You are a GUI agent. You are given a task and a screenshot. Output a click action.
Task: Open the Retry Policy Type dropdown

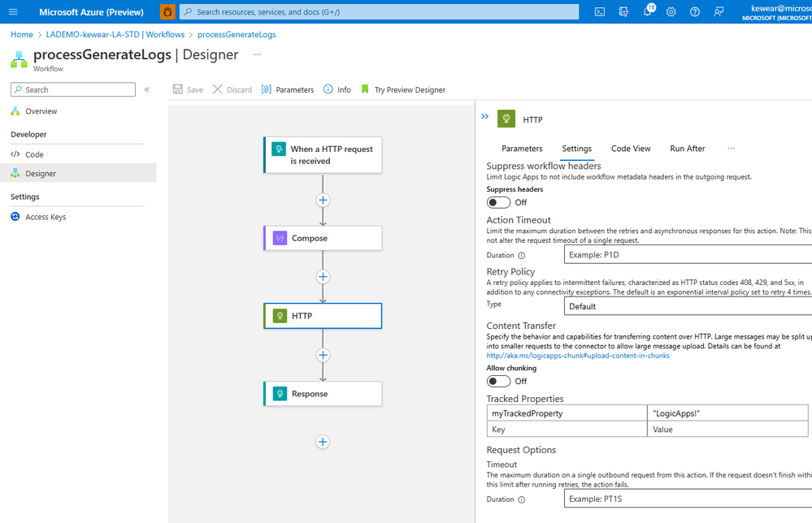pos(688,306)
